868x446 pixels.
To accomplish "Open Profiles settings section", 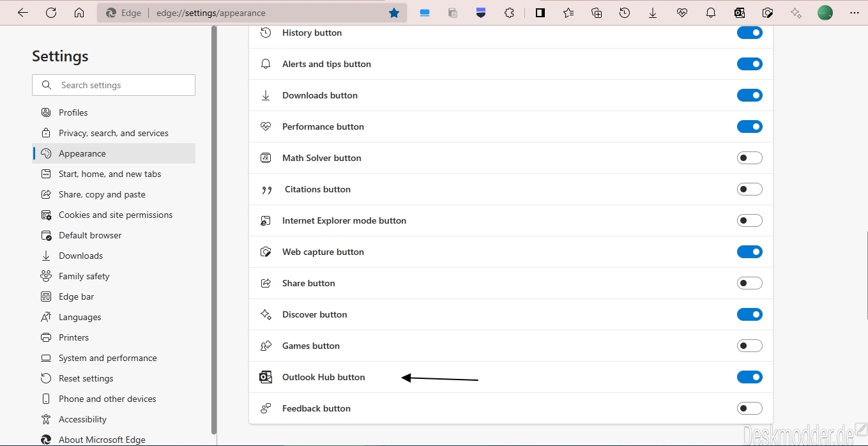I will (x=114, y=112).
